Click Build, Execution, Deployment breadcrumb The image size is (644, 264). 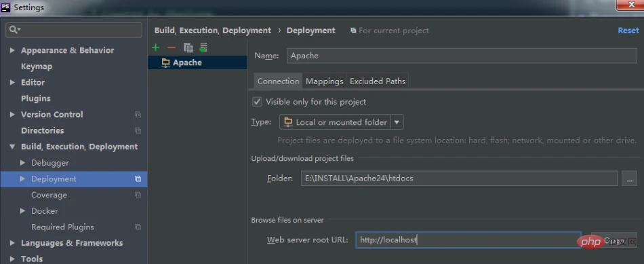(213, 31)
